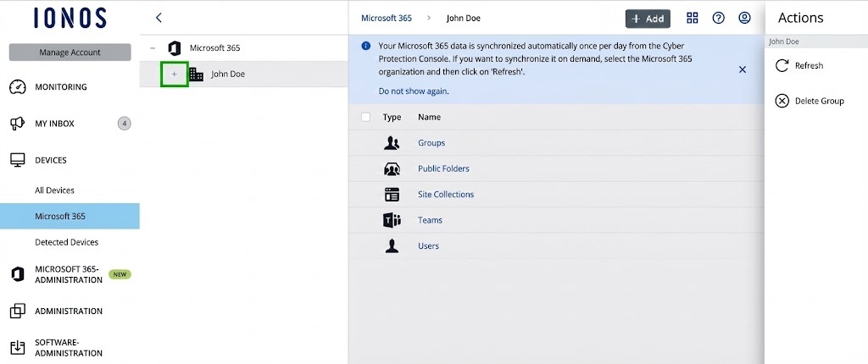Image resolution: width=868 pixels, height=364 pixels.
Task: Open Manage Account
Action: 70,52
